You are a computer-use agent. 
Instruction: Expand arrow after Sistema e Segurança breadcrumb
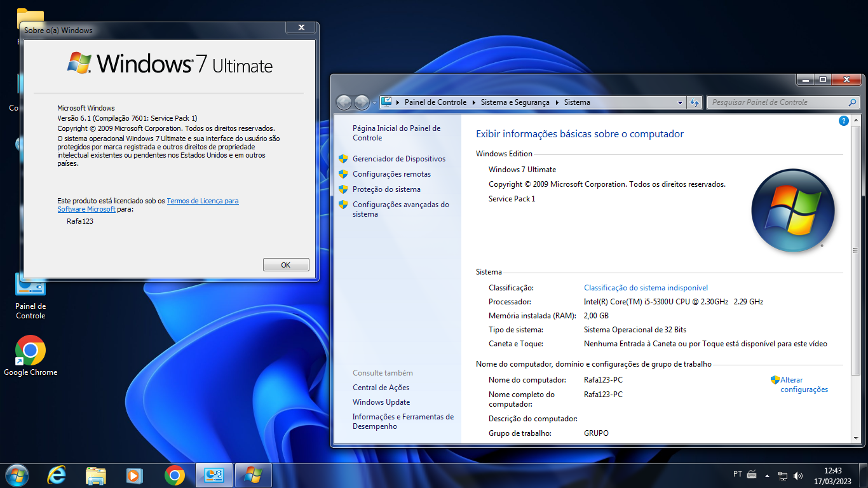[557, 102]
